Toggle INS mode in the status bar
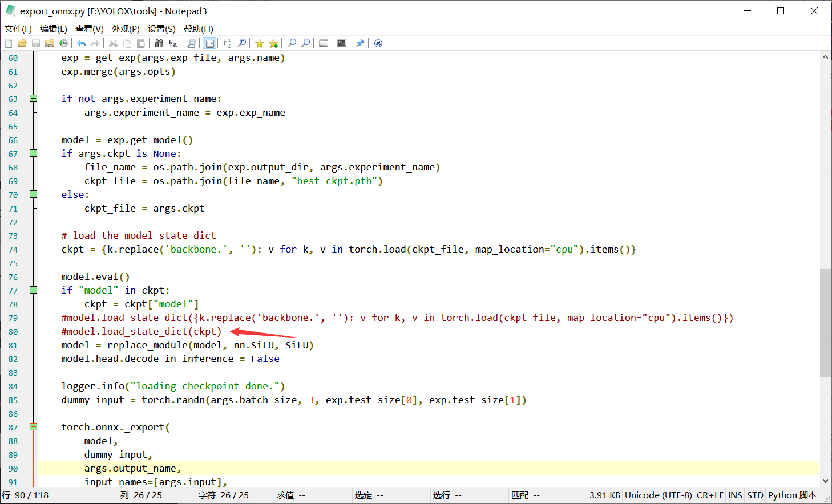Viewport: 832px width, 504px height. tap(735, 495)
